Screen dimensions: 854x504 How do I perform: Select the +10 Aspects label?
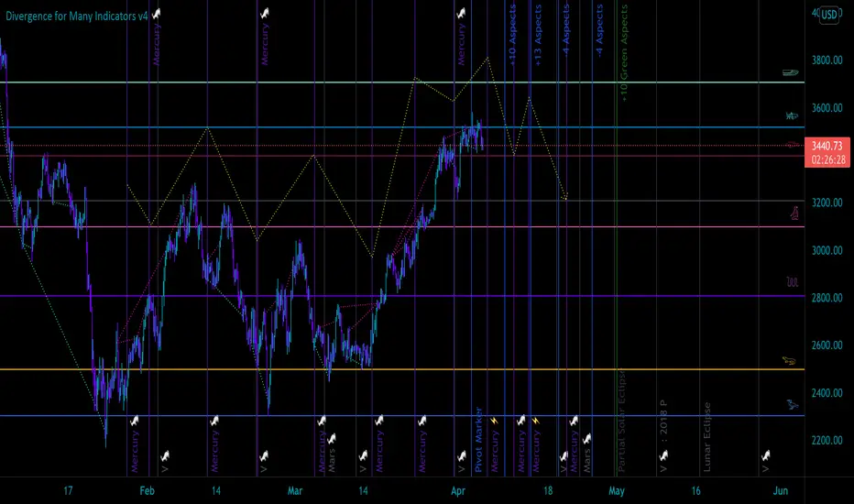click(x=512, y=36)
